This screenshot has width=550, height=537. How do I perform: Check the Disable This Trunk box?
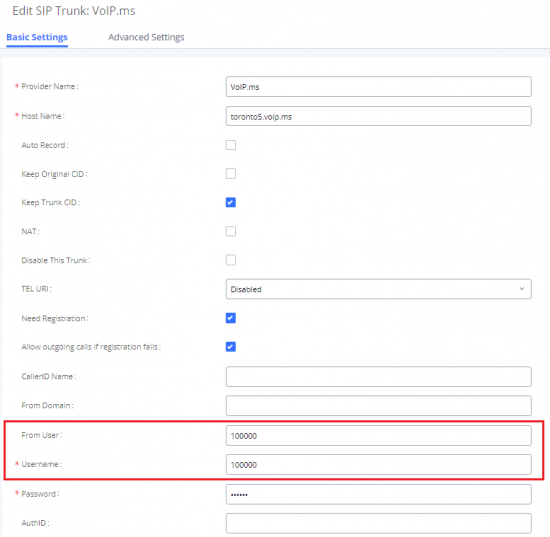[231, 260]
